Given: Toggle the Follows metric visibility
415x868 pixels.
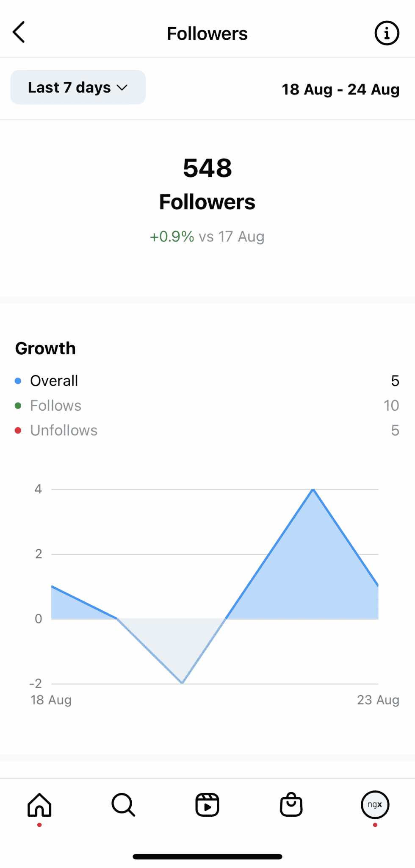Looking at the screenshot, I should (55, 406).
